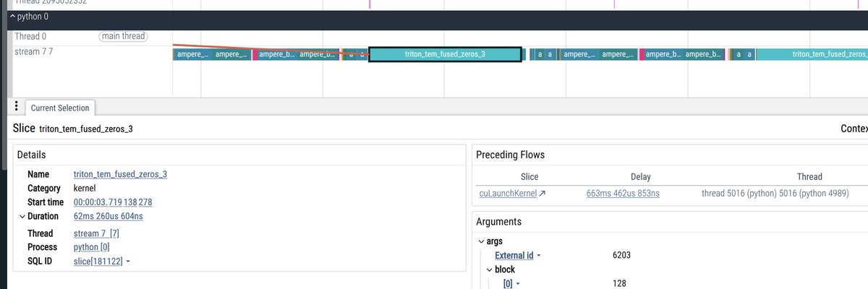
Task: Click the selected triton_tem_fused_zeros_3 kernel slice
Action: (x=445, y=54)
